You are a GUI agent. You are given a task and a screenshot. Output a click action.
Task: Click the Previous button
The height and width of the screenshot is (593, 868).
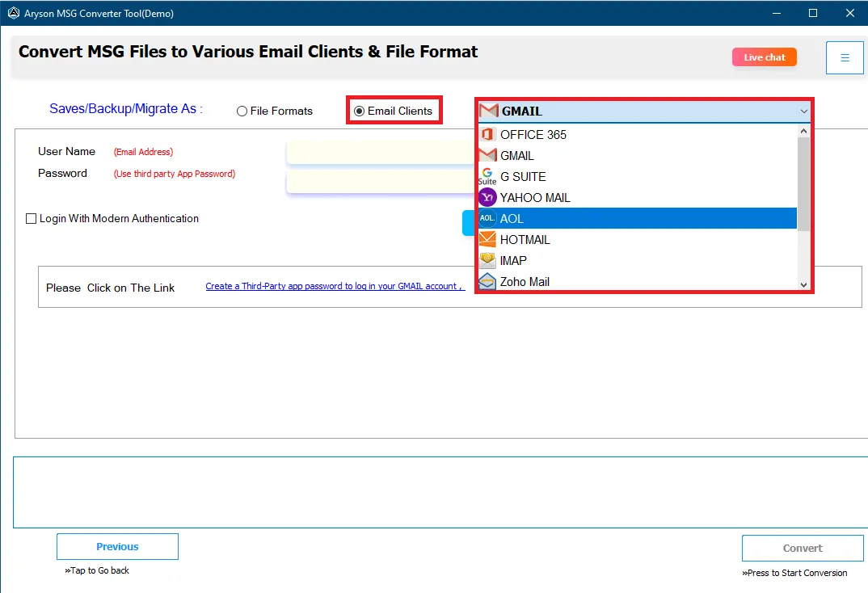[x=117, y=546]
